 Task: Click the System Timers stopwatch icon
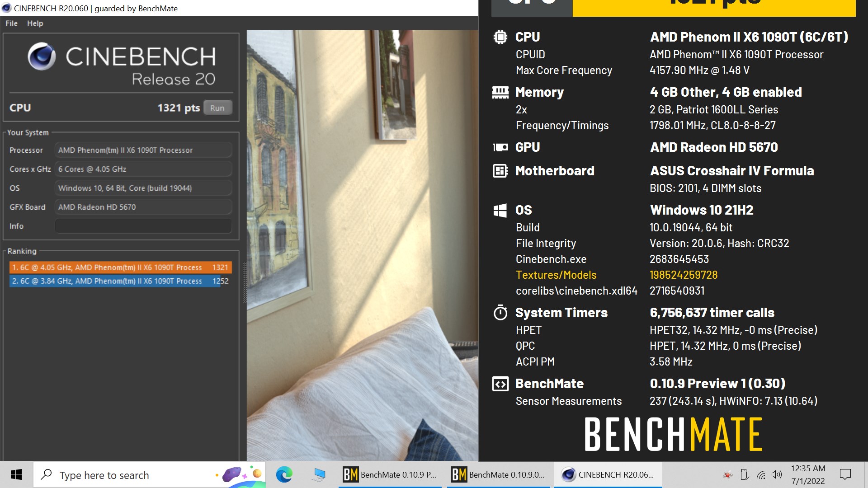click(x=500, y=312)
